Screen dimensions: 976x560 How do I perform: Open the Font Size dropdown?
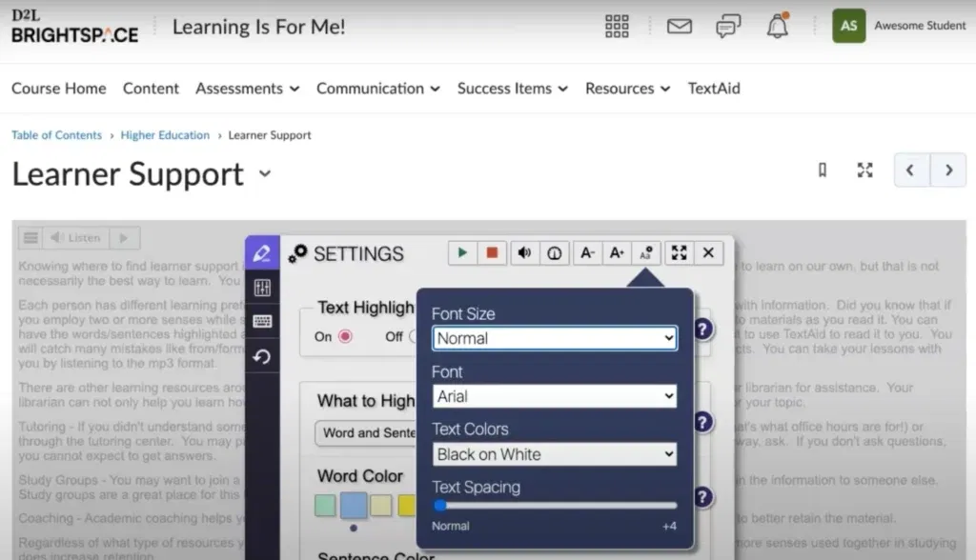554,338
